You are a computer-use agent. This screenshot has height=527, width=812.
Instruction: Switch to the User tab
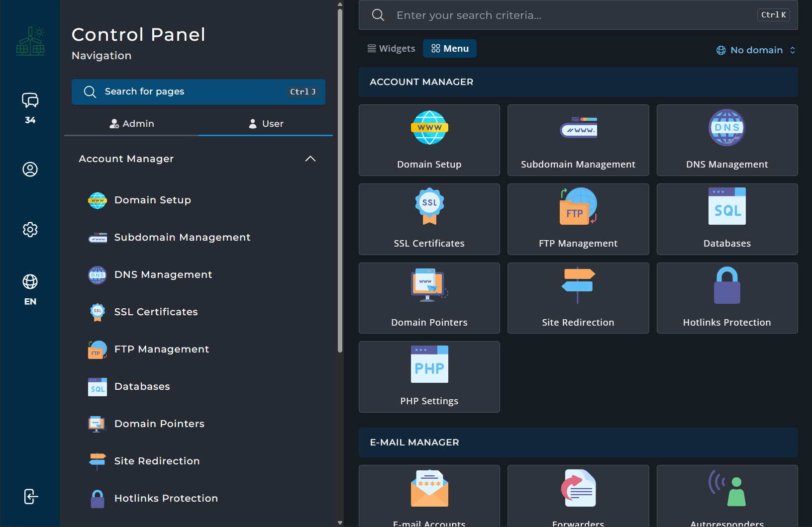266,124
